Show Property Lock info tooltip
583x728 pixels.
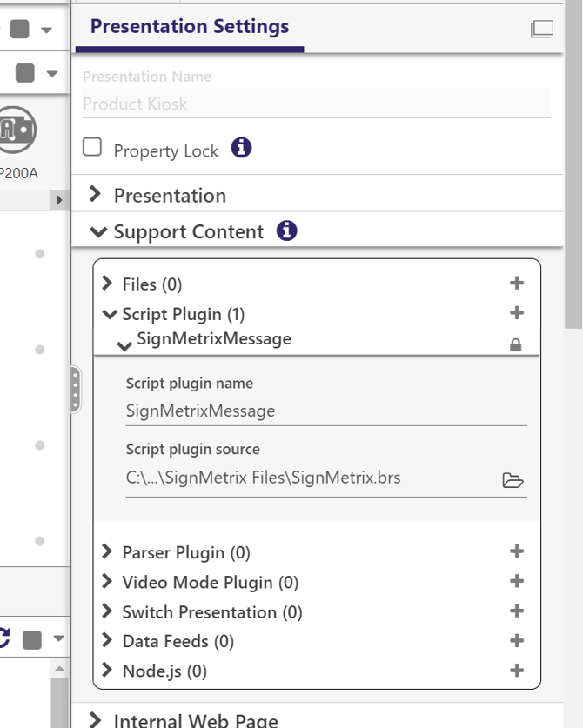click(242, 148)
